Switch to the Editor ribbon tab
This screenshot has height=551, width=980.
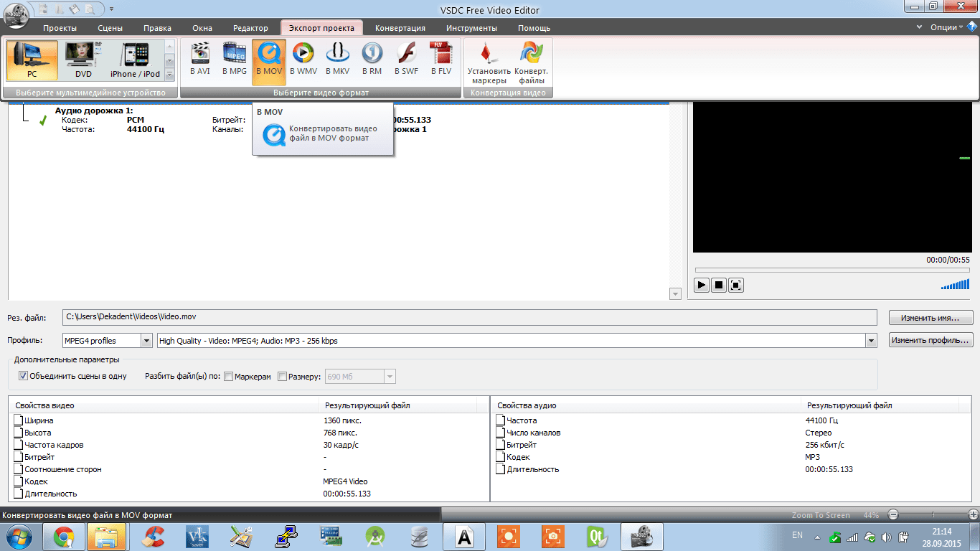(x=250, y=28)
